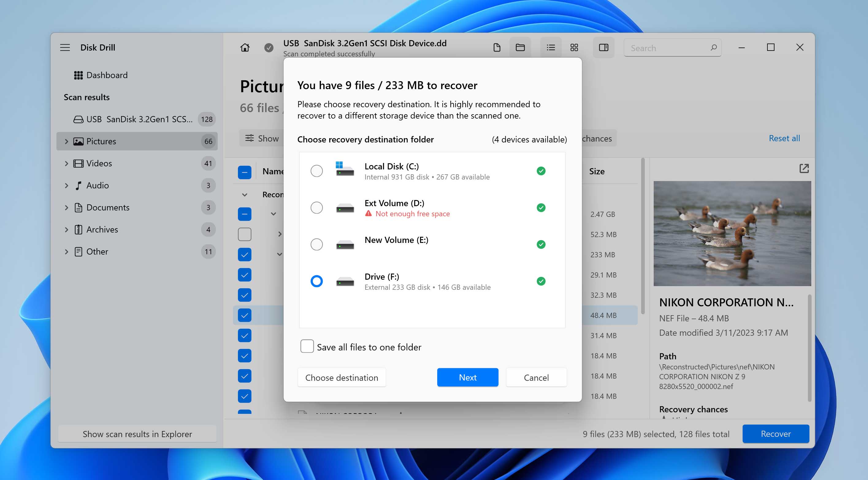
Task: Select New Volume (E:) radio button
Action: pyautogui.click(x=316, y=244)
